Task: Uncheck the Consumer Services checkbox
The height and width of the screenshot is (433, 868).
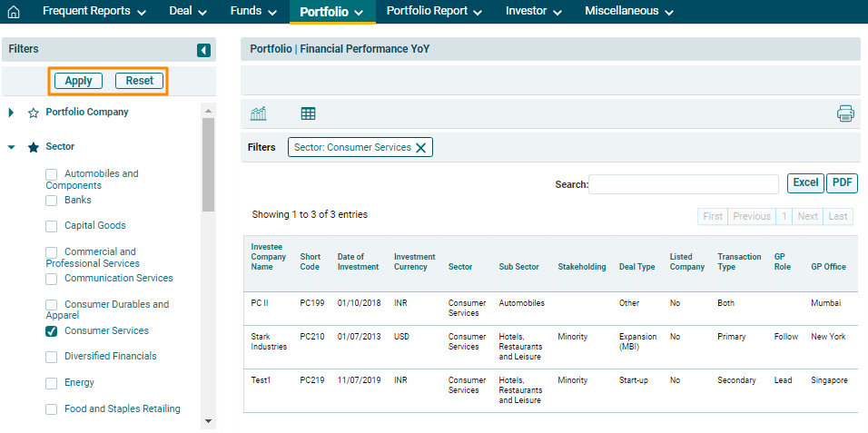Action: point(52,331)
